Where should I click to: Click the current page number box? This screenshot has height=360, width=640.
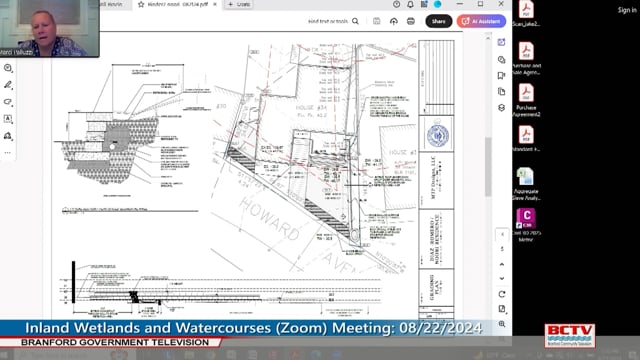[502, 235]
